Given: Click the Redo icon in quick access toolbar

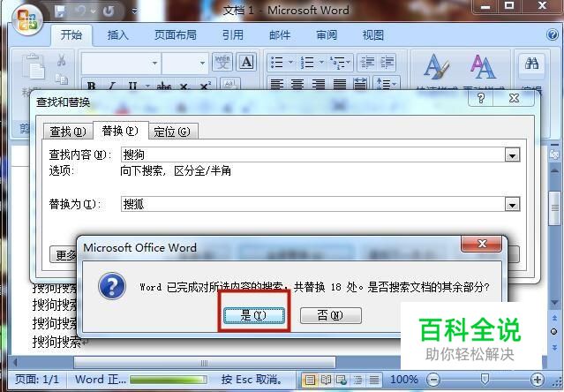Looking at the screenshot, I should tap(109, 11).
